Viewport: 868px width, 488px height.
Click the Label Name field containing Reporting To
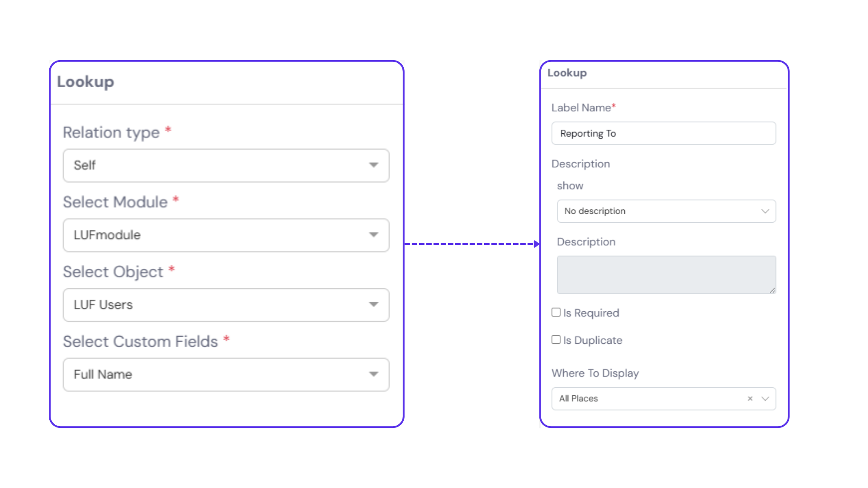[663, 133]
